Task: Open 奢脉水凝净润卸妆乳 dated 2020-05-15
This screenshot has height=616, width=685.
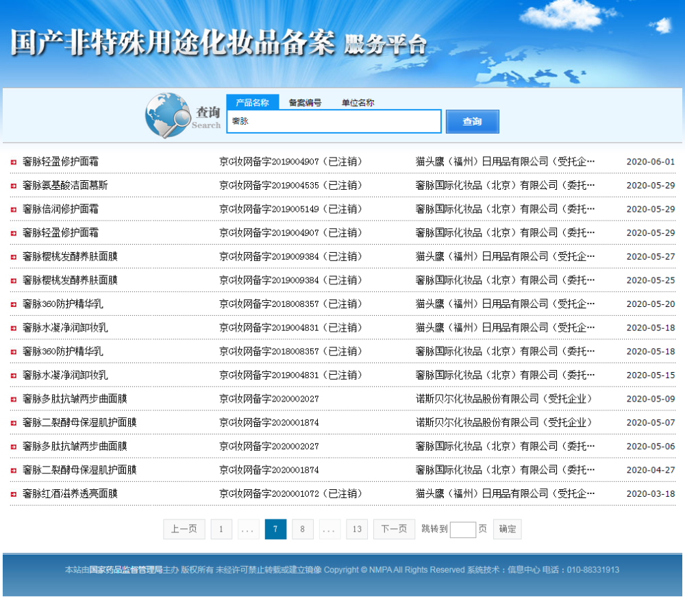Action: [65, 375]
